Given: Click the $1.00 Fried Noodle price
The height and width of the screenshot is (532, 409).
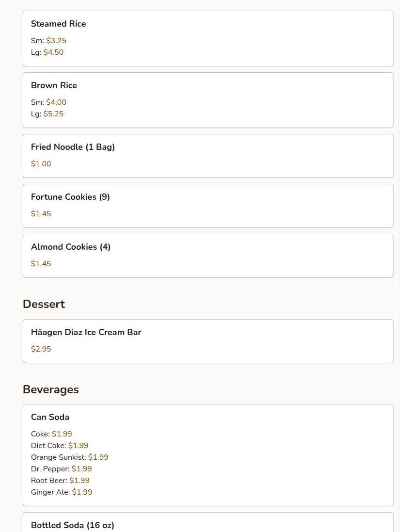Looking at the screenshot, I should pyautogui.click(x=41, y=164).
